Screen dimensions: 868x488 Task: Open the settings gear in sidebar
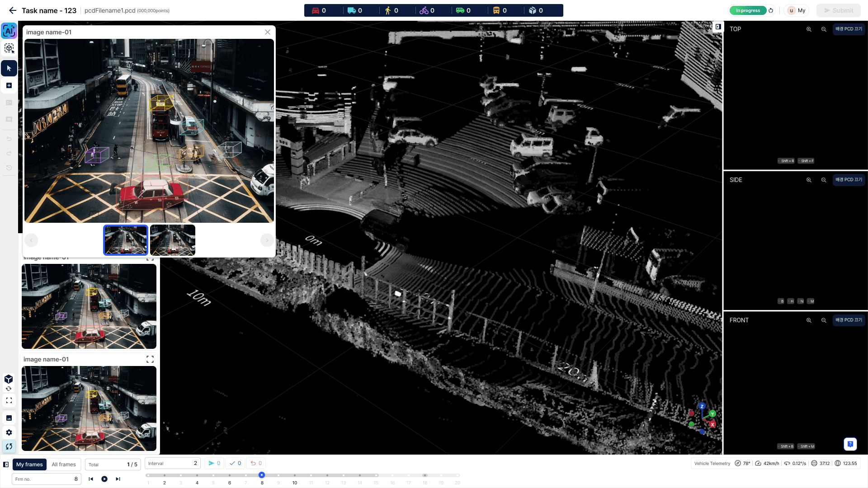pos(9,432)
